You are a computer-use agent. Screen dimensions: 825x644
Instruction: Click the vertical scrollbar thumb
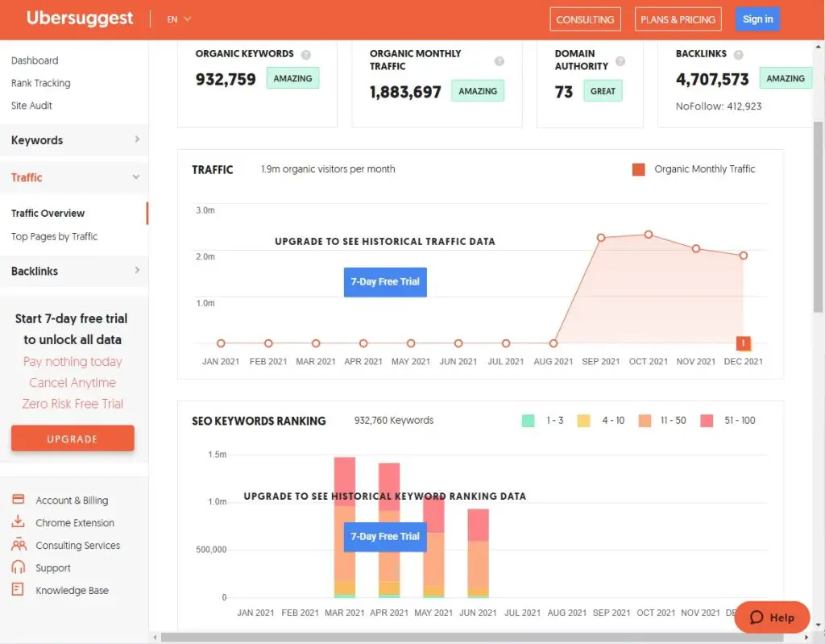[819, 216]
